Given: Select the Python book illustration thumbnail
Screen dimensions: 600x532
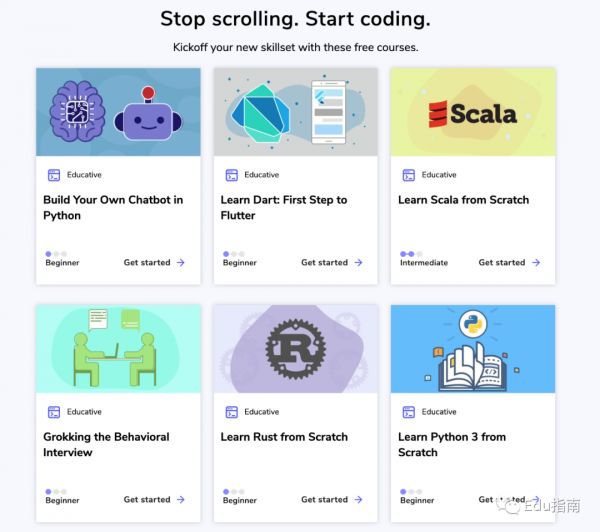Looking at the screenshot, I should (x=472, y=349).
